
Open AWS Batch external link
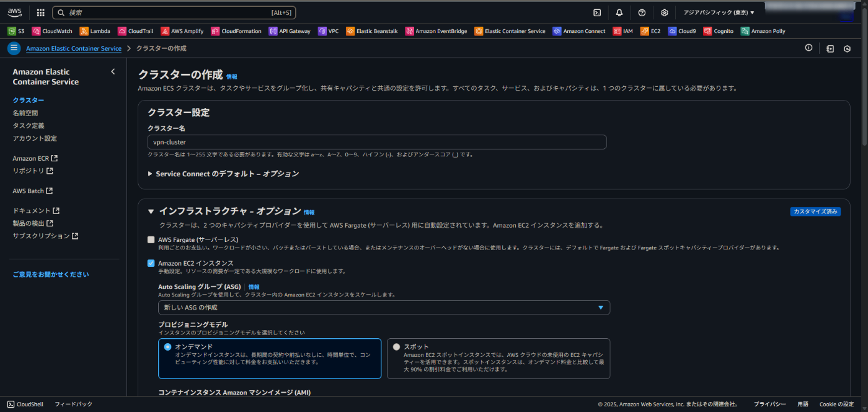click(x=32, y=190)
